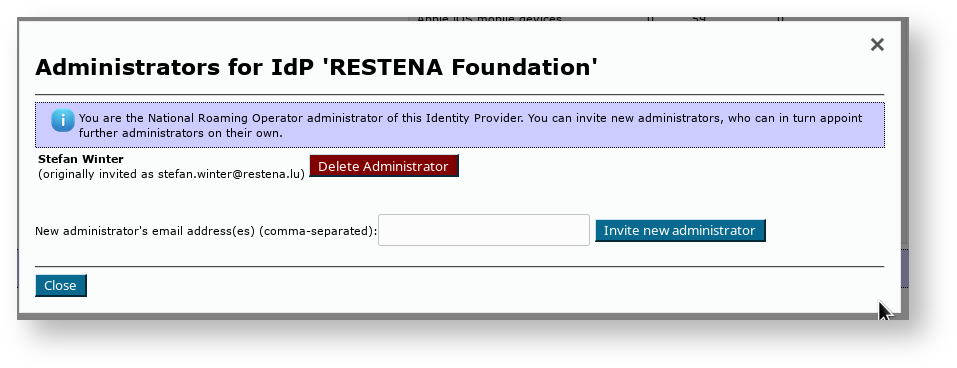Viewport: 957px width, 368px height.
Task: Click the National Roaming Operator notice text
Action: click(471, 125)
